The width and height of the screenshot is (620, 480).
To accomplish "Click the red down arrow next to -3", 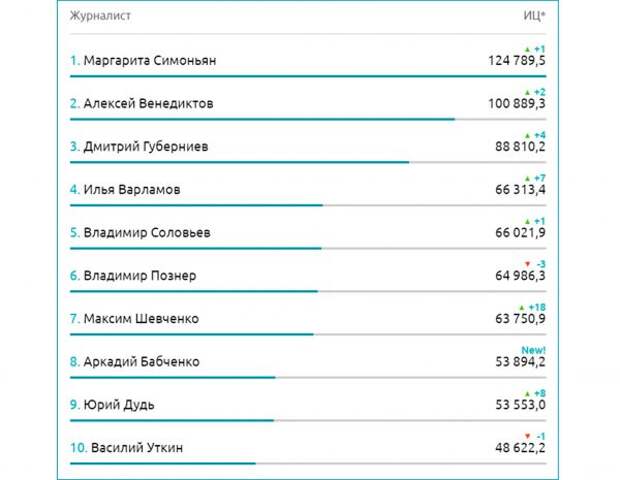I will pos(527,264).
